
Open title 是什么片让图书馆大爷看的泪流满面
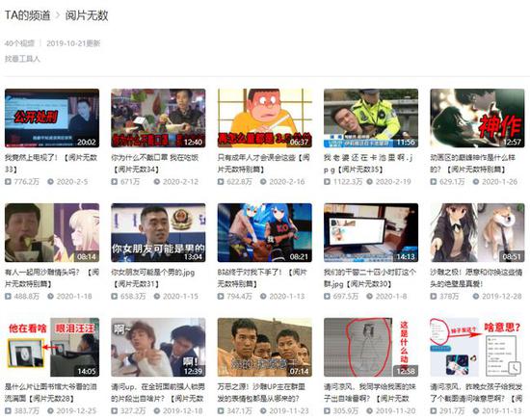(x=51, y=392)
